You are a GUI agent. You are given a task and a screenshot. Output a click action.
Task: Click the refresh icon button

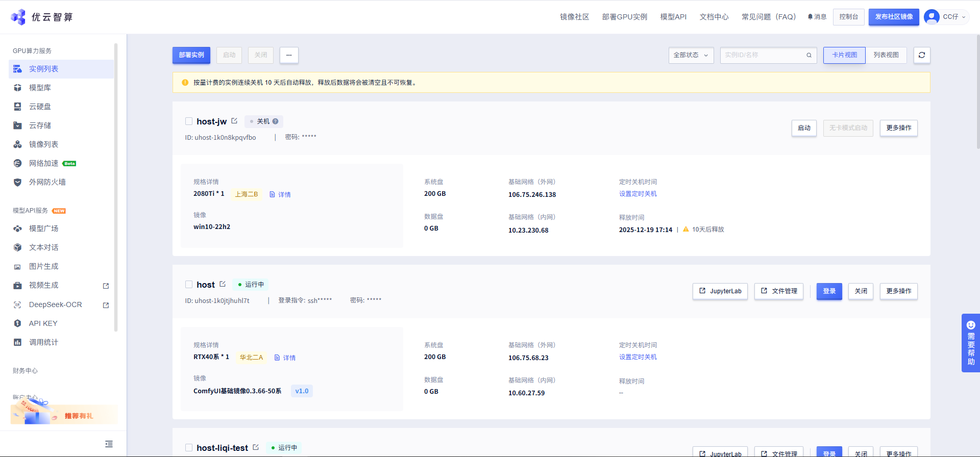pyautogui.click(x=922, y=55)
